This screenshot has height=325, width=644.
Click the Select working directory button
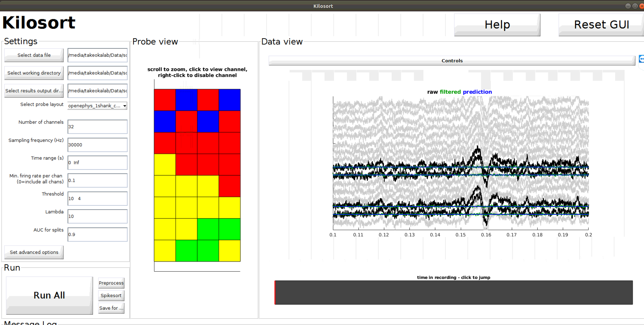[34, 73]
